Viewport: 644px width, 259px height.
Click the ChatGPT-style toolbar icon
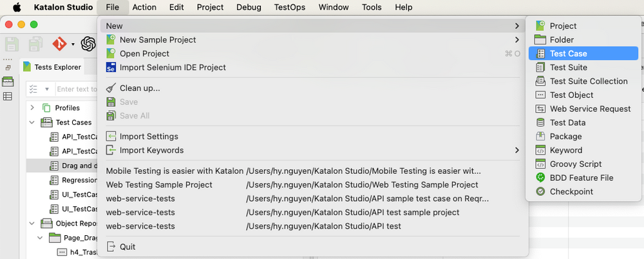(x=88, y=44)
